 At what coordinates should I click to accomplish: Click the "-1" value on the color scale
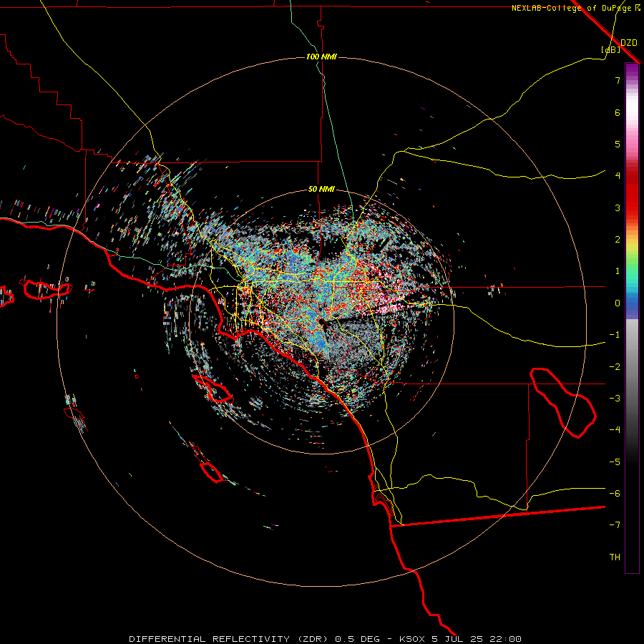point(615,335)
